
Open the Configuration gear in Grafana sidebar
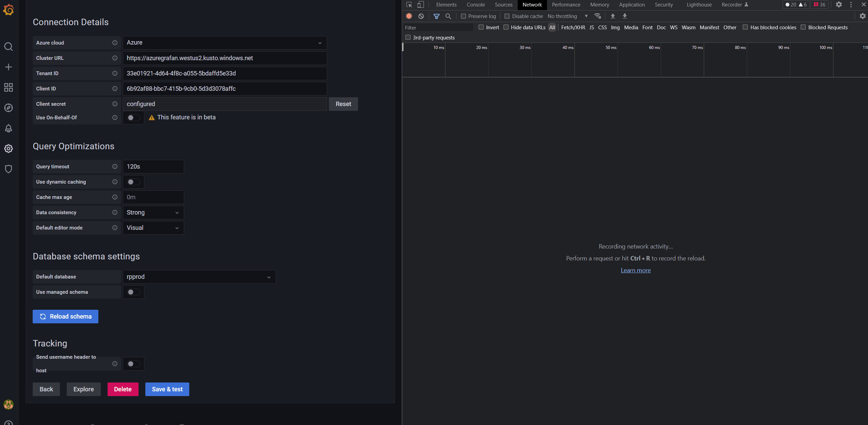9,149
